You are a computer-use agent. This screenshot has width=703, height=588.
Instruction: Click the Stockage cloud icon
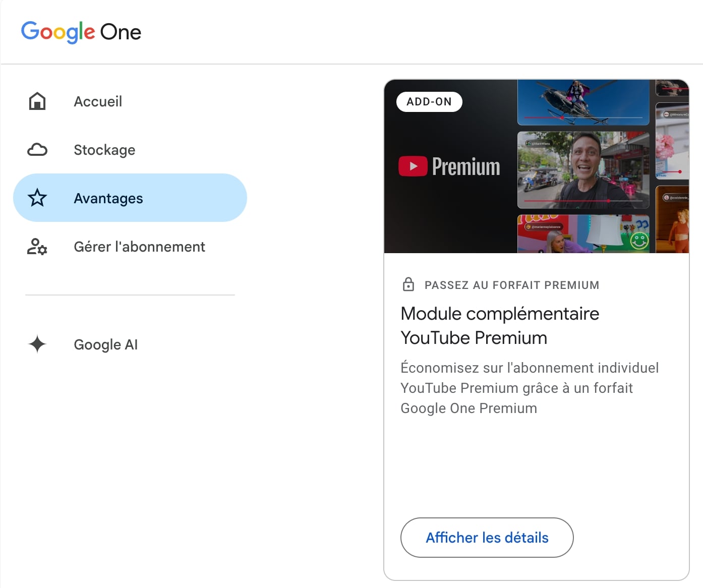click(x=37, y=149)
